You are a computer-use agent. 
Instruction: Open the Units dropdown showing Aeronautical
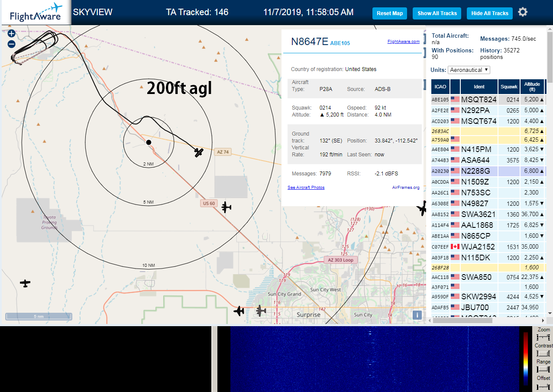469,70
